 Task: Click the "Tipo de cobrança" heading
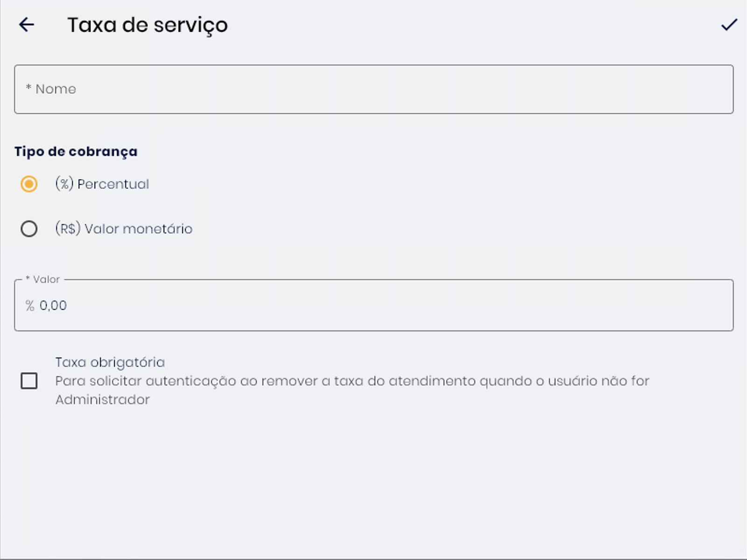(76, 152)
